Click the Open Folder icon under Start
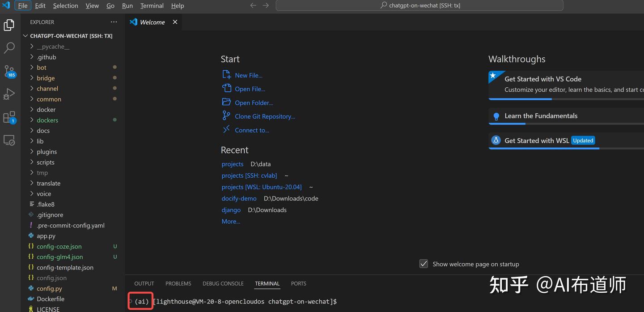 coord(227,102)
